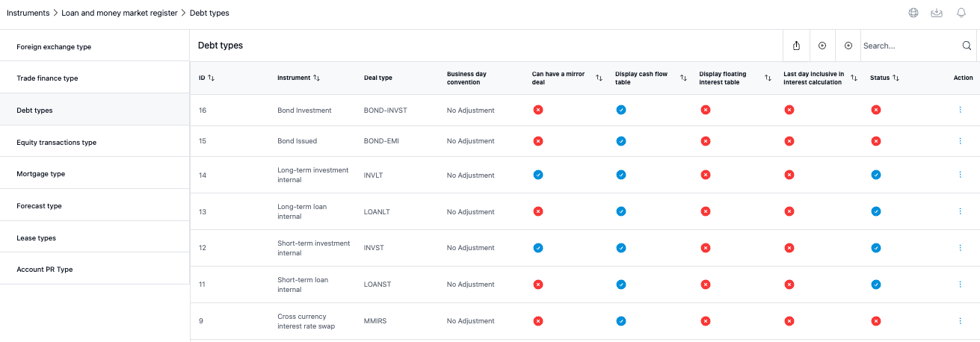Select Lease types in the sidebar

pos(95,237)
